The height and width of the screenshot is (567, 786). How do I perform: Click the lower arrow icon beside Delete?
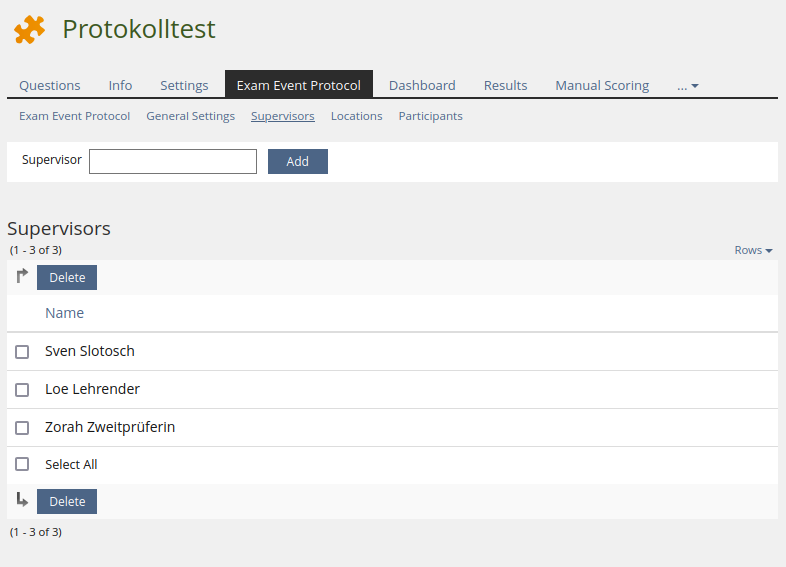pyautogui.click(x=22, y=500)
